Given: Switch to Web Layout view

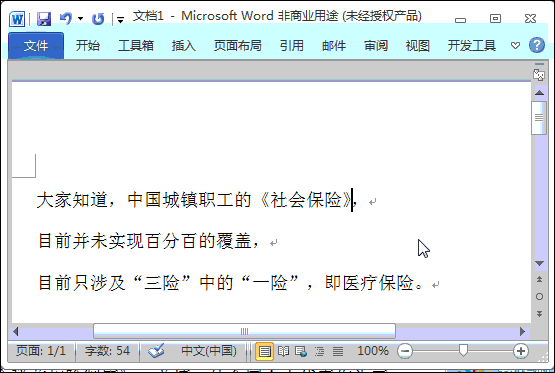Looking at the screenshot, I should click(301, 351).
